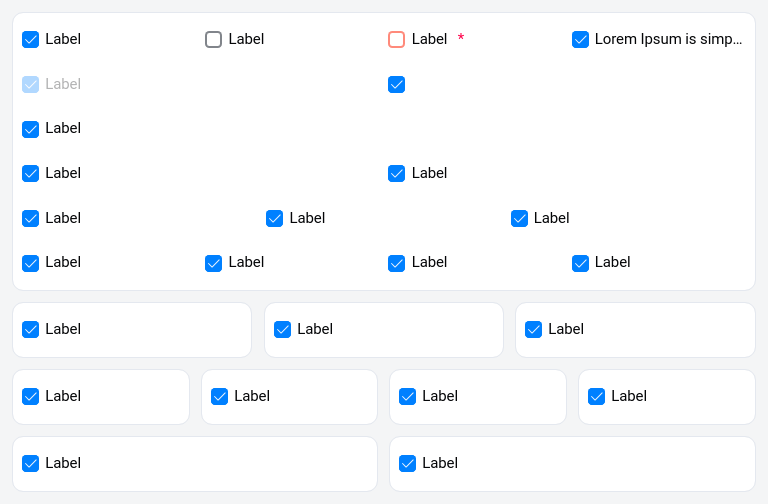Uncheck the checkbox in the second of four cards

click(x=219, y=396)
